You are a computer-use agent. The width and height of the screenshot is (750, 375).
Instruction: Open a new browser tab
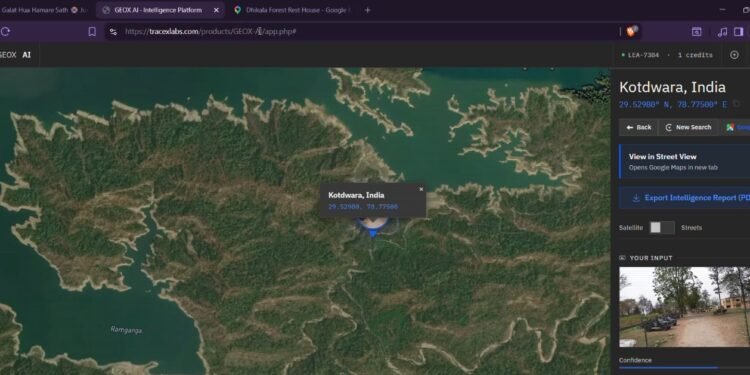[367, 10]
